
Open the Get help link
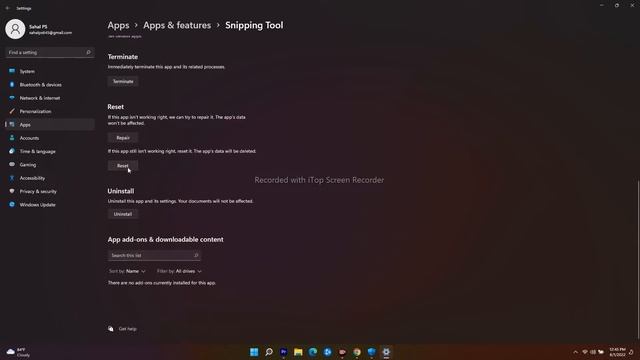click(128, 329)
